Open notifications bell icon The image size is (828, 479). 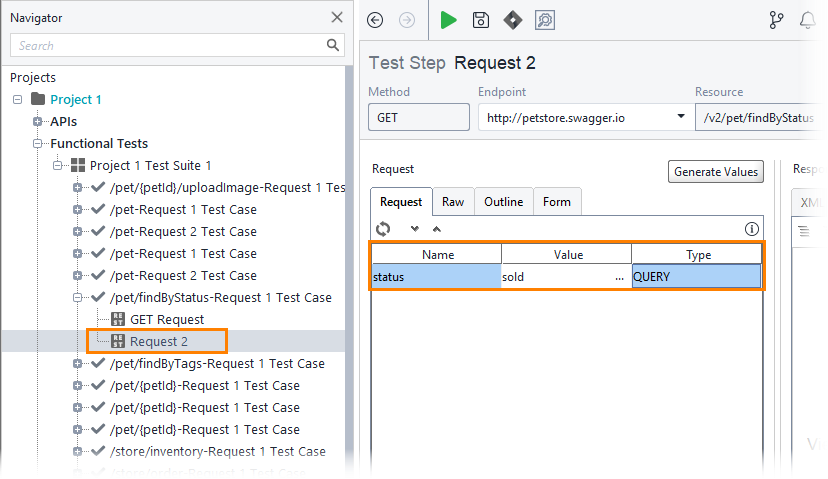click(807, 20)
